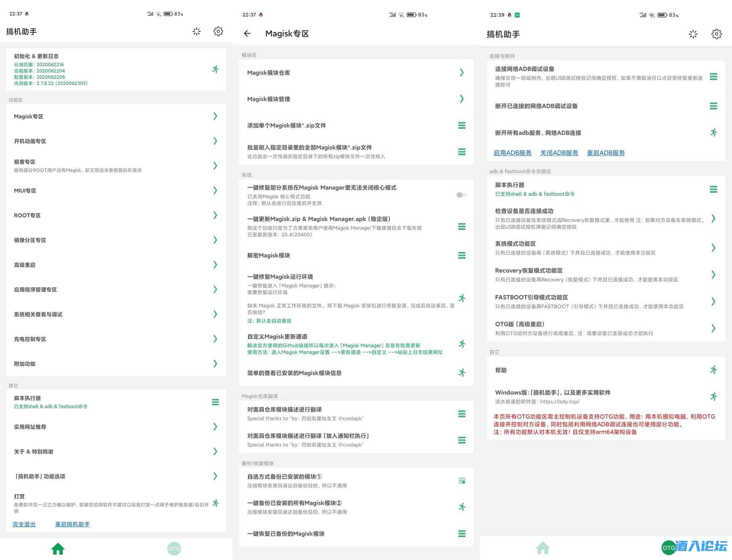Tap 已是最新版本: 20.4(20400) text
Image resolution: width=732 pixels, height=560 pixels.
[x=280, y=234]
